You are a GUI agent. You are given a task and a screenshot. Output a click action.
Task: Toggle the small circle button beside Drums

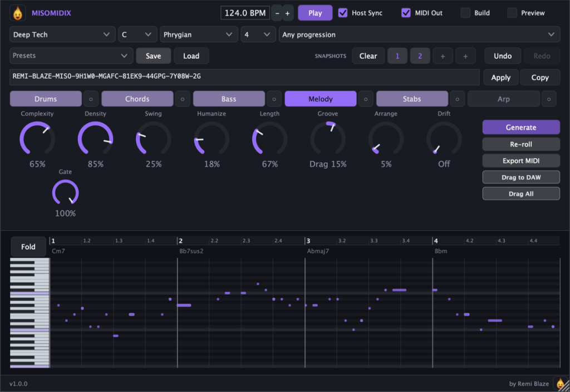click(x=91, y=99)
